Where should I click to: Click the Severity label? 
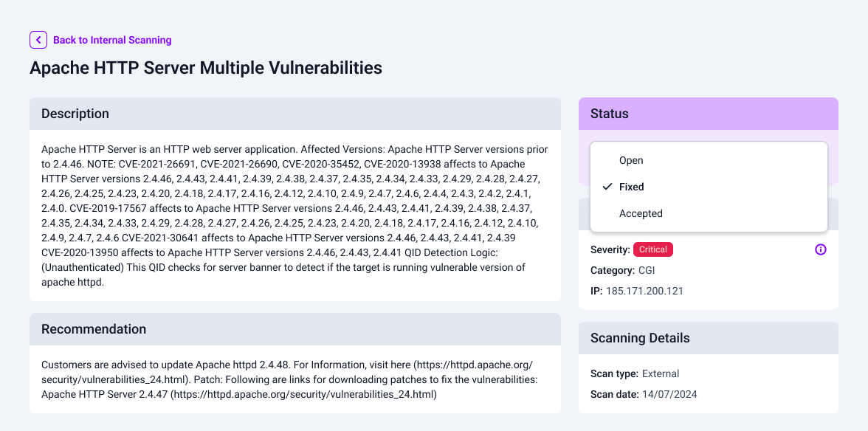(610, 249)
